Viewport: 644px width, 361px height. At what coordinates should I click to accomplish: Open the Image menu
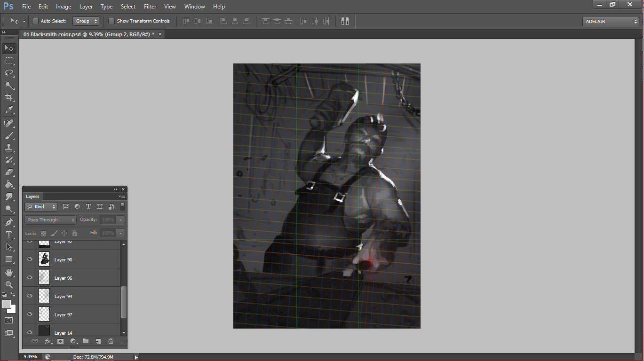[x=64, y=7]
